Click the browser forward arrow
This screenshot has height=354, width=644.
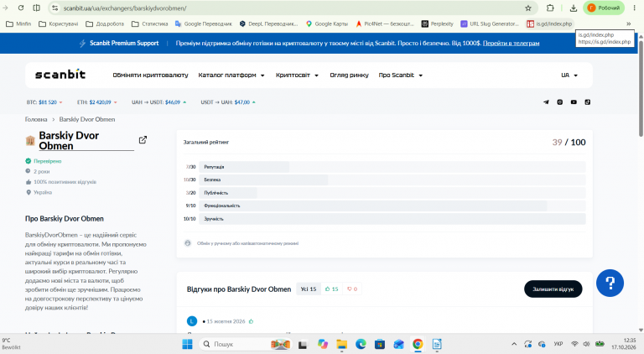[x=5, y=8]
